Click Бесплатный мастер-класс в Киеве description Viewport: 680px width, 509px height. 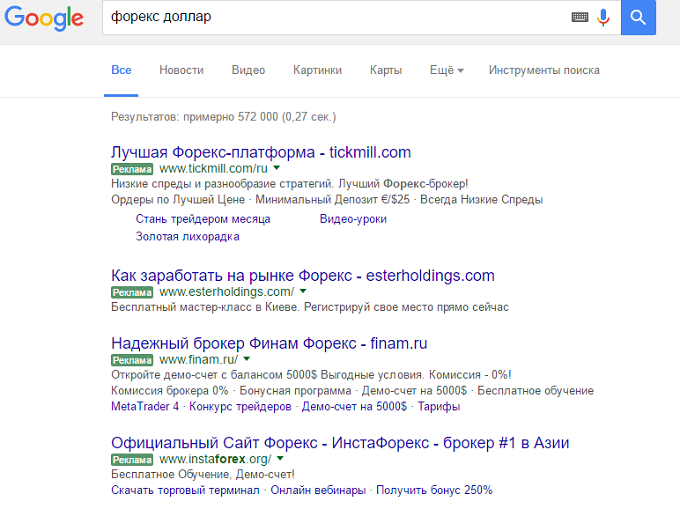coord(310,307)
